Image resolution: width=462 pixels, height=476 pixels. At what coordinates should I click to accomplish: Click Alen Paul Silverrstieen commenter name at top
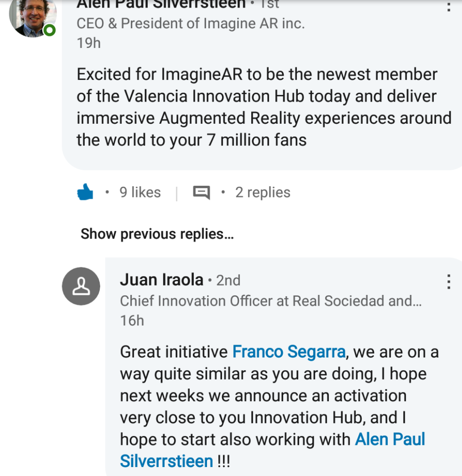161,5
